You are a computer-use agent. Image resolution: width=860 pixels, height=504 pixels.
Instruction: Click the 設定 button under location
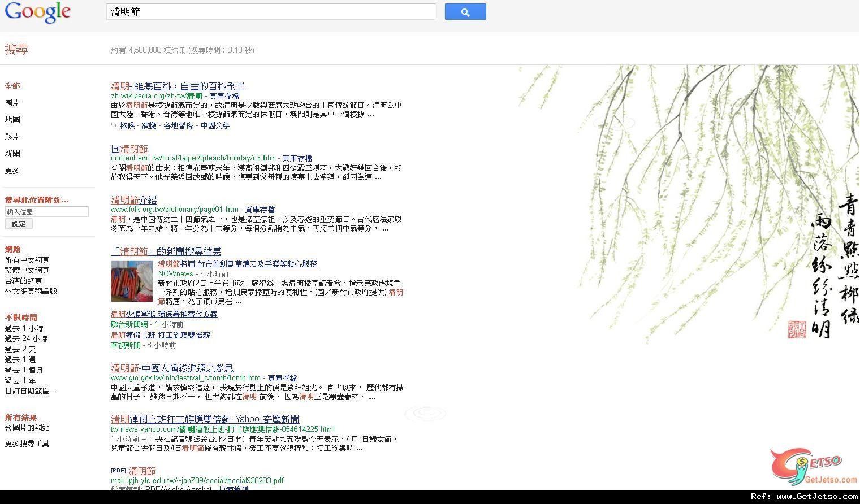tap(19, 224)
